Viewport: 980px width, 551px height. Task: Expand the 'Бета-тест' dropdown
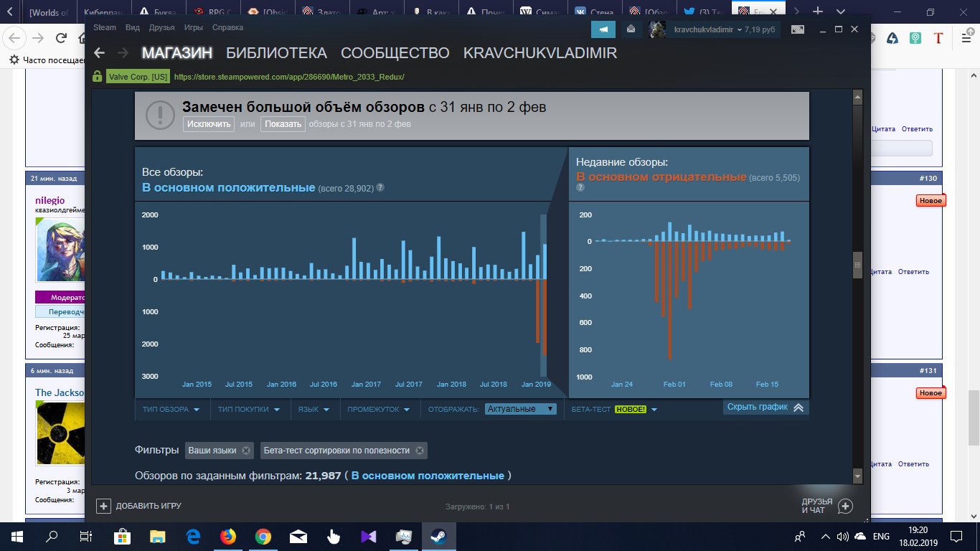tap(614, 409)
